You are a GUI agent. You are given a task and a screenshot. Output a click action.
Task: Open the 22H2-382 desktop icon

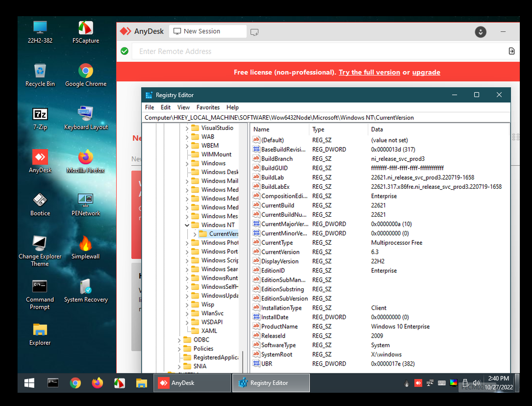40,32
